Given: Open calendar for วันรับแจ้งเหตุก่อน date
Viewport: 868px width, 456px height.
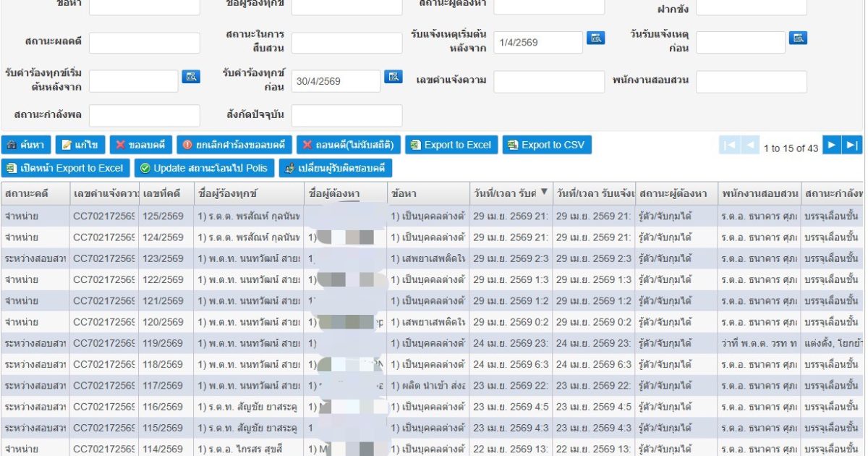Looking at the screenshot, I should [x=798, y=38].
